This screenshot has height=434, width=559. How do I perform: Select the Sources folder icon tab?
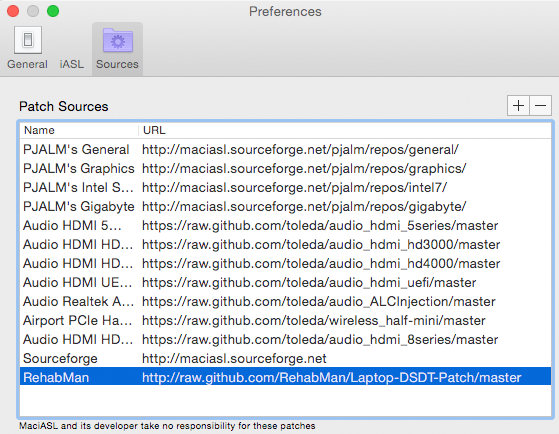click(117, 48)
